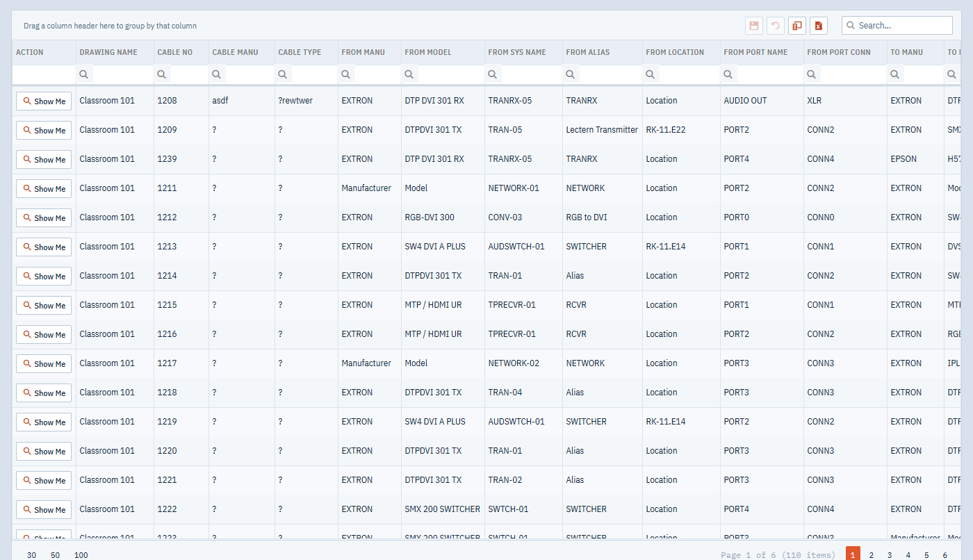
Task: Click the From Sys Name filter input
Action: [530, 74]
